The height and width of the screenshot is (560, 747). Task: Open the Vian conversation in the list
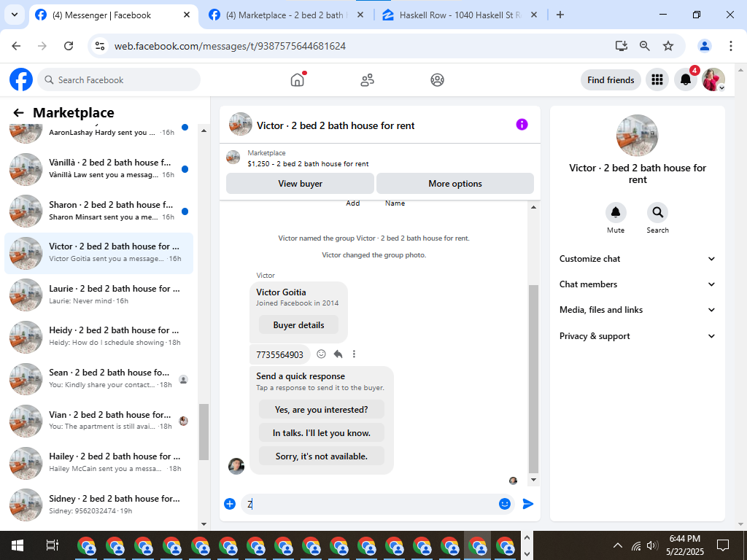pos(99,421)
